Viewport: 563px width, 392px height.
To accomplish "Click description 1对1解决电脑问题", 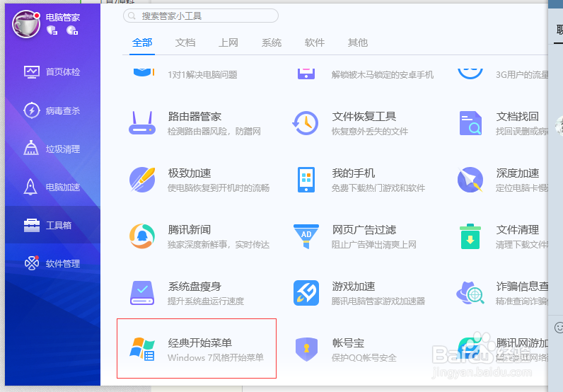I will pos(202,74).
